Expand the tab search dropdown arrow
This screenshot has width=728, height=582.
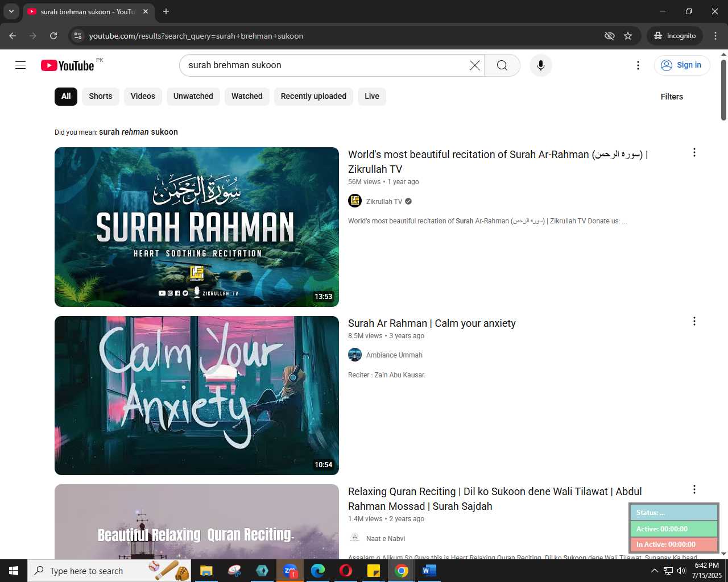coord(11,11)
